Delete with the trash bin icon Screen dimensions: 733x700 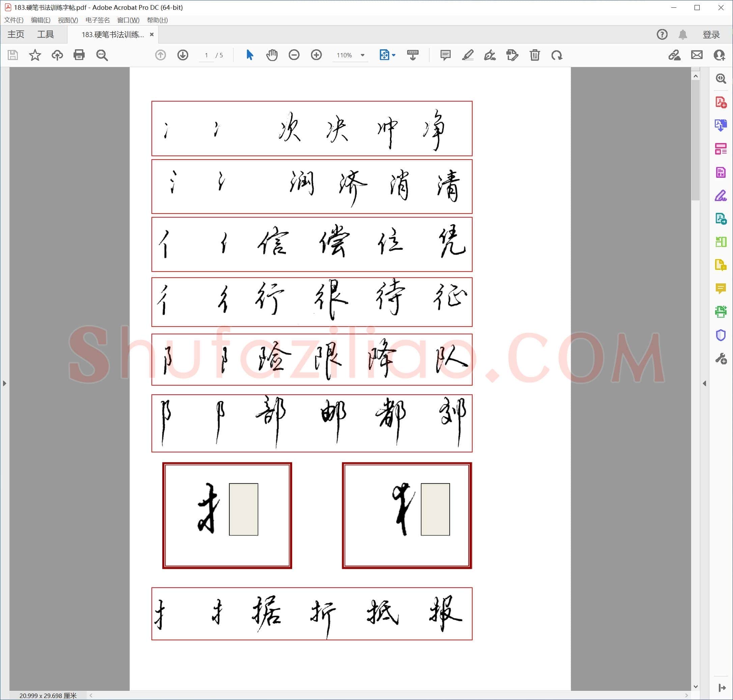[535, 55]
